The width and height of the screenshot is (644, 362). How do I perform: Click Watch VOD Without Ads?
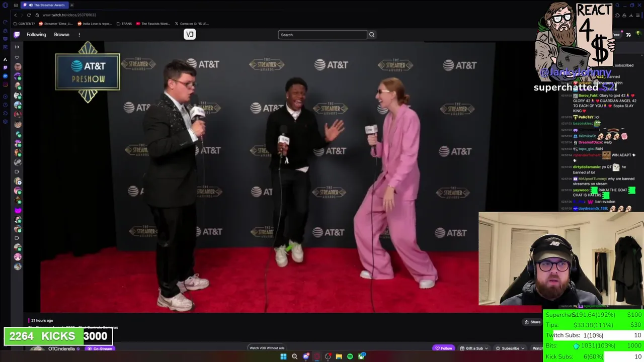click(267, 348)
